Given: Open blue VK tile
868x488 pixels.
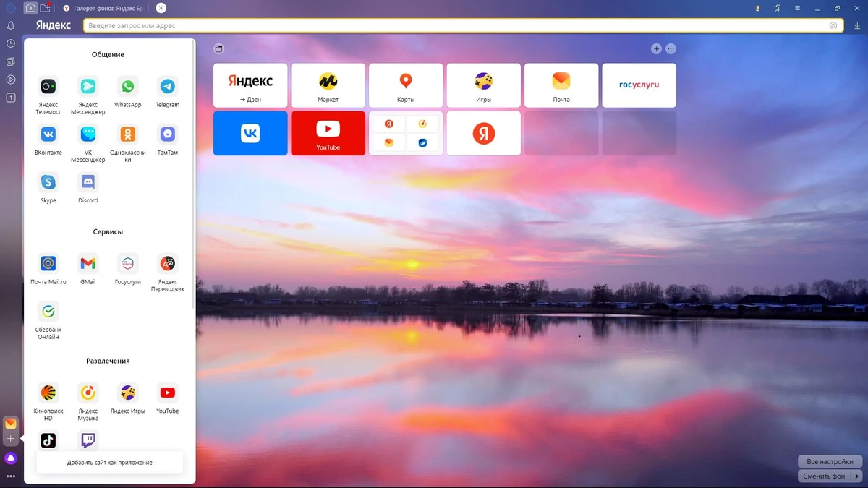Looking at the screenshot, I should (x=250, y=133).
